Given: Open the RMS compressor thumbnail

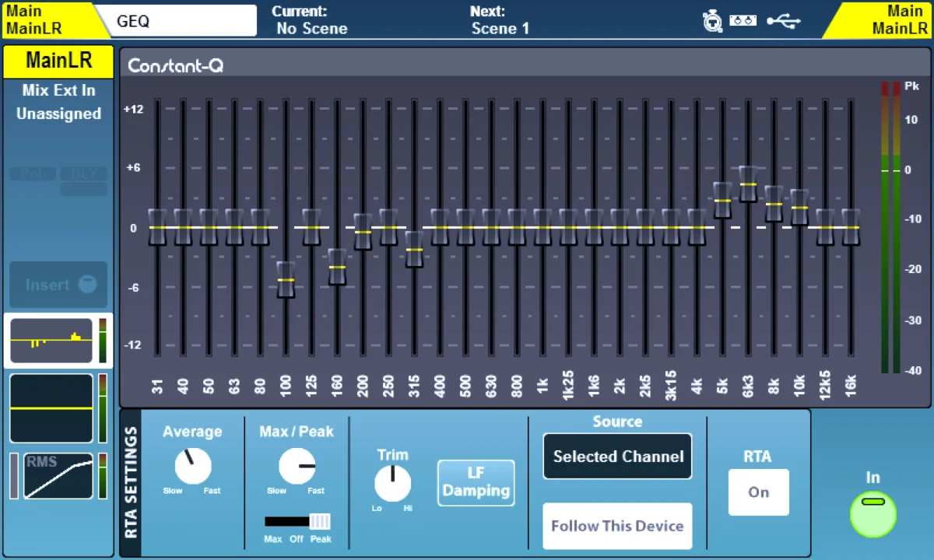Looking at the screenshot, I should [x=58, y=475].
